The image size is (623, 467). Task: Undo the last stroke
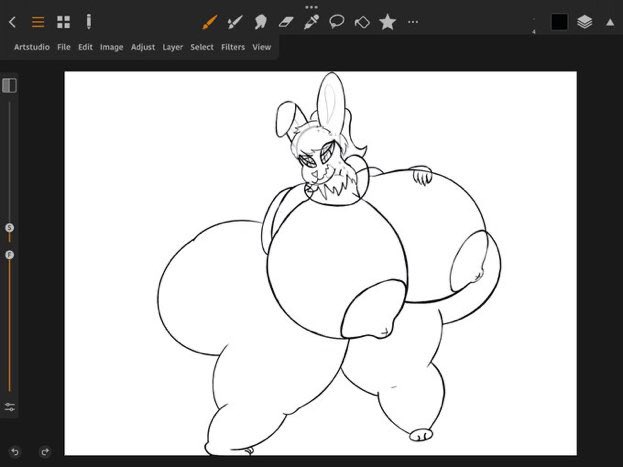pyautogui.click(x=15, y=452)
